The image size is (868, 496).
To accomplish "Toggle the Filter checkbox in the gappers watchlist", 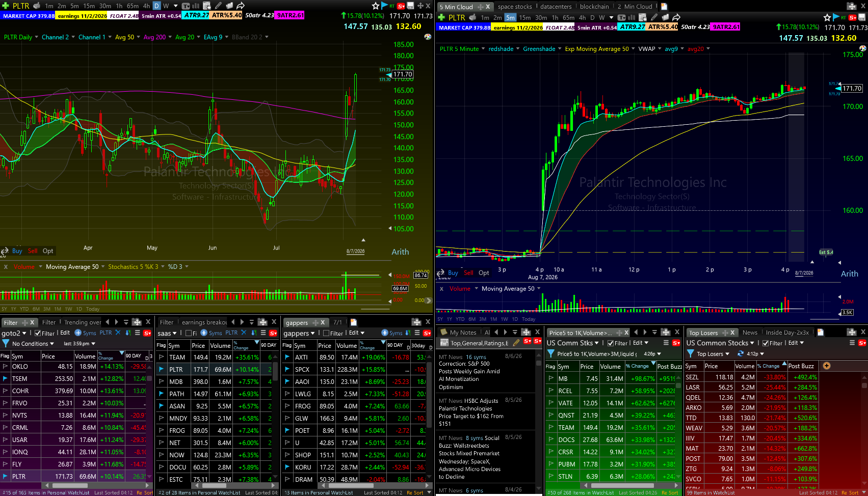I will coord(326,333).
